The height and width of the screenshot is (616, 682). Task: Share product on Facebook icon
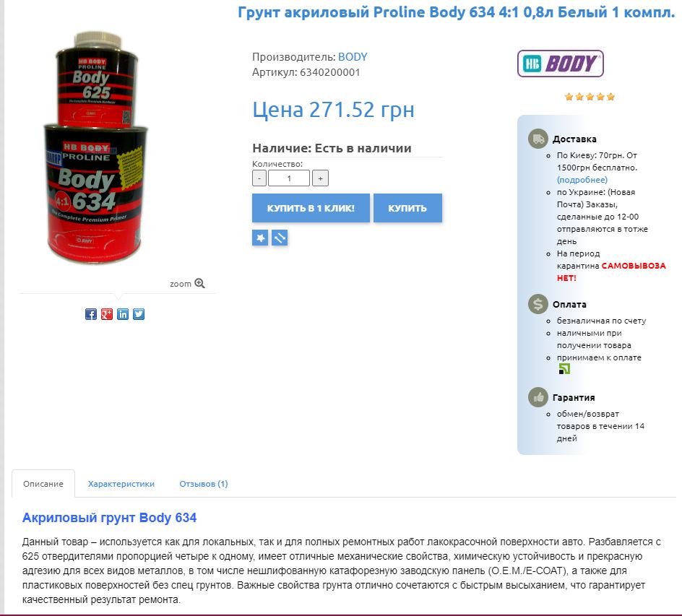[91, 314]
